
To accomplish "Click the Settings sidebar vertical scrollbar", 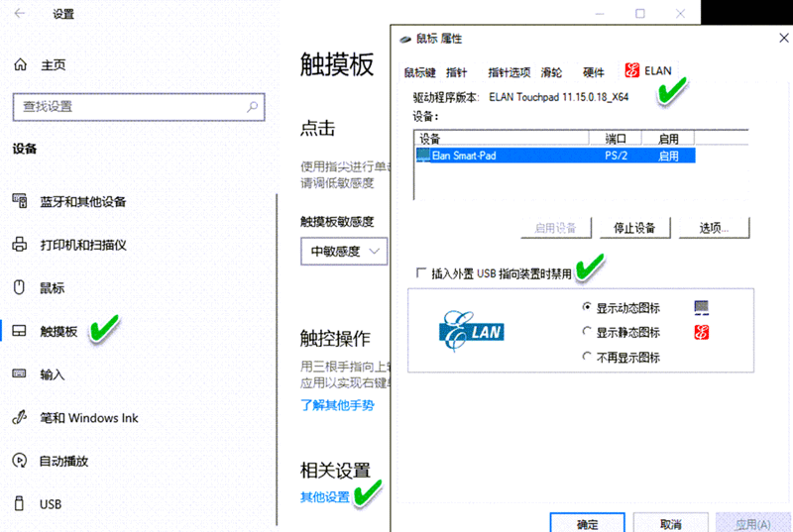I will (x=278, y=360).
